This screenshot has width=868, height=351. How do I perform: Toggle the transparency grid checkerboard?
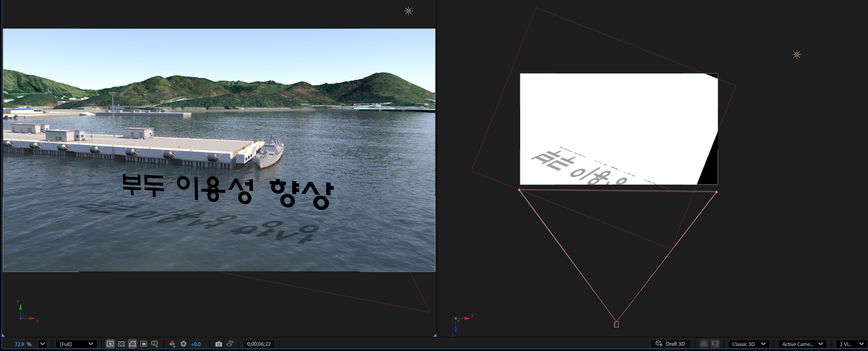point(121,344)
